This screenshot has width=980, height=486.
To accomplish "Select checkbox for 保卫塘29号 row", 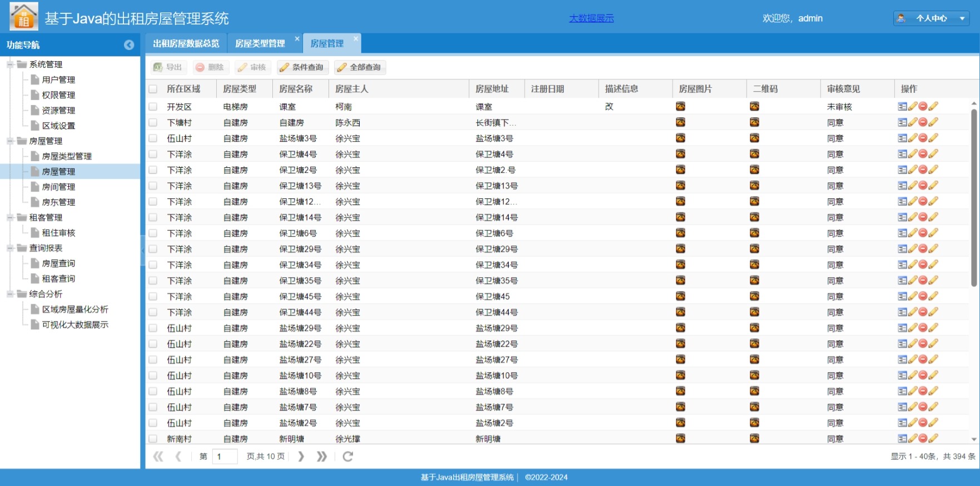I will click(x=153, y=249).
